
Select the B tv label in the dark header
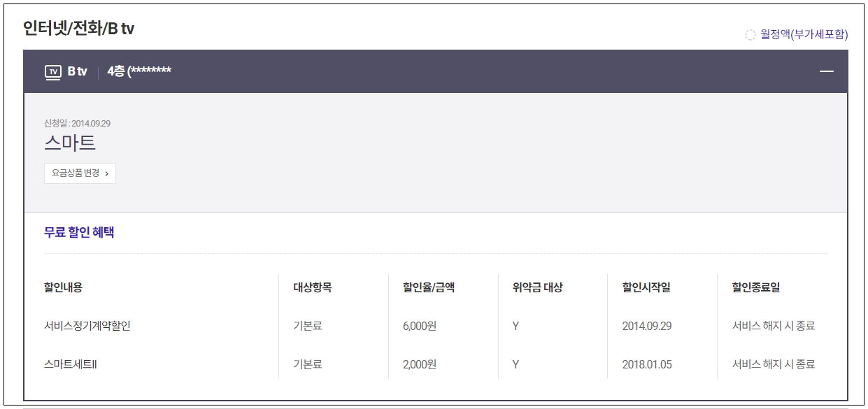77,71
